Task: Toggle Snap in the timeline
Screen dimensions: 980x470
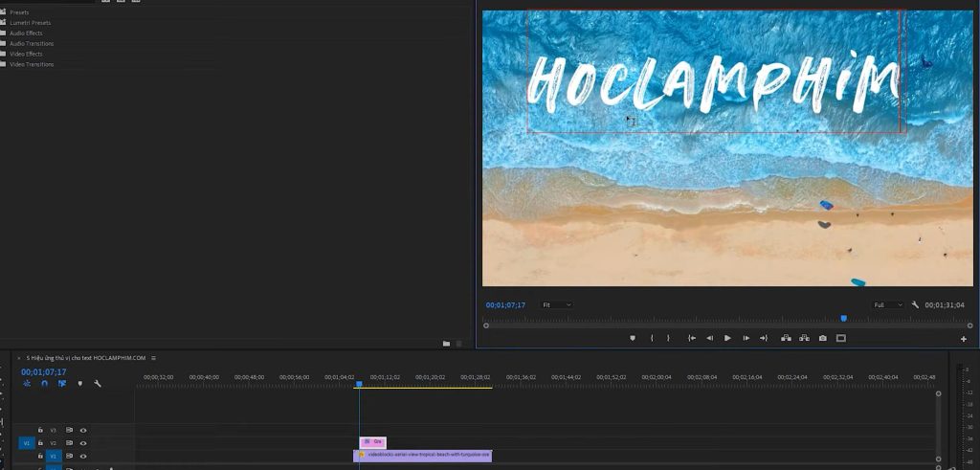Action: (x=44, y=384)
